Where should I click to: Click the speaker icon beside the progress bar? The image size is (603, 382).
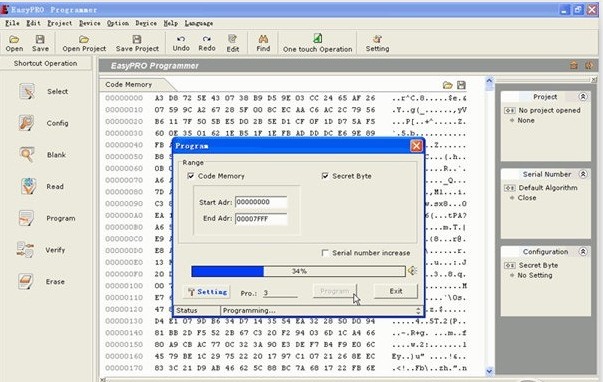pos(412,270)
